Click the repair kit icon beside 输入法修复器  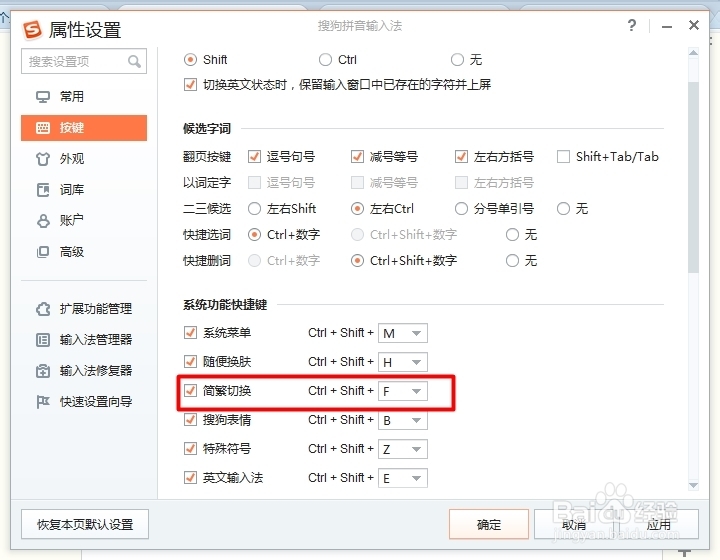tap(43, 371)
